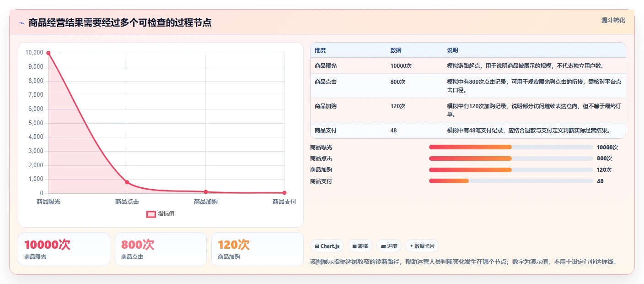Click the 5,000 y-axis label
644x284 pixels.
point(36,123)
